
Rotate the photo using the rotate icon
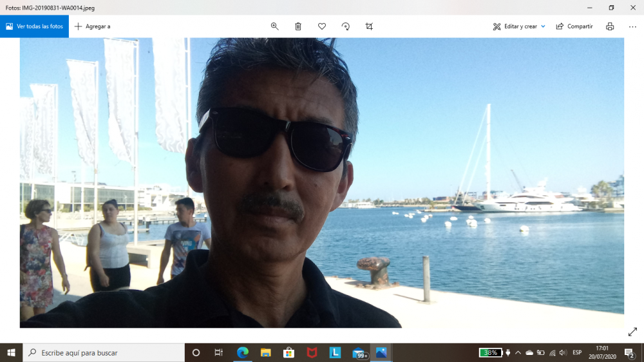point(346,26)
